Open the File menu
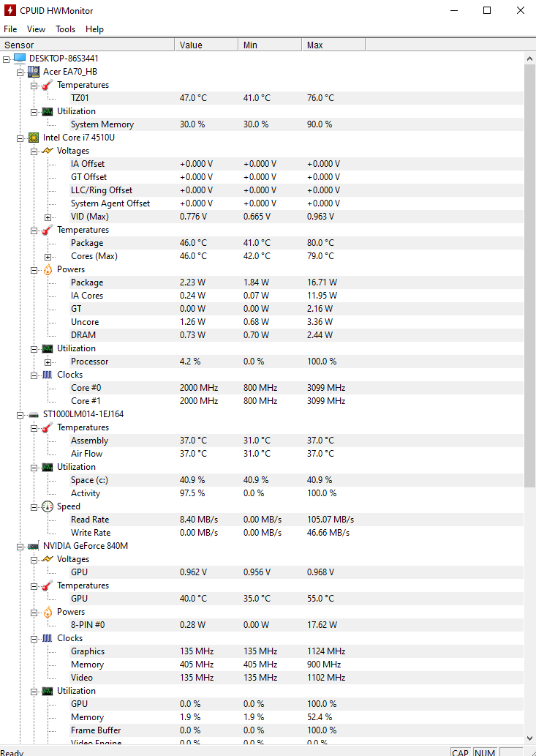Image resolution: width=536 pixels, height=756 pixels. point(10,29)
